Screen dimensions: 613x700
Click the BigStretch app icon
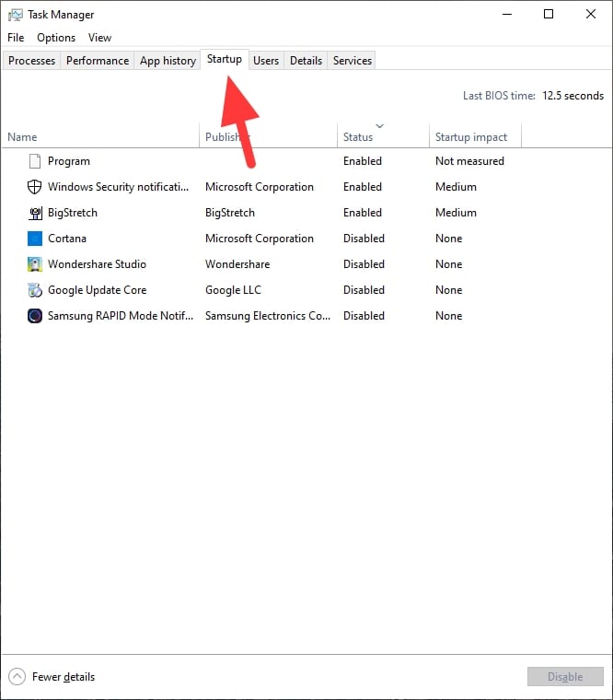[35, 213]
